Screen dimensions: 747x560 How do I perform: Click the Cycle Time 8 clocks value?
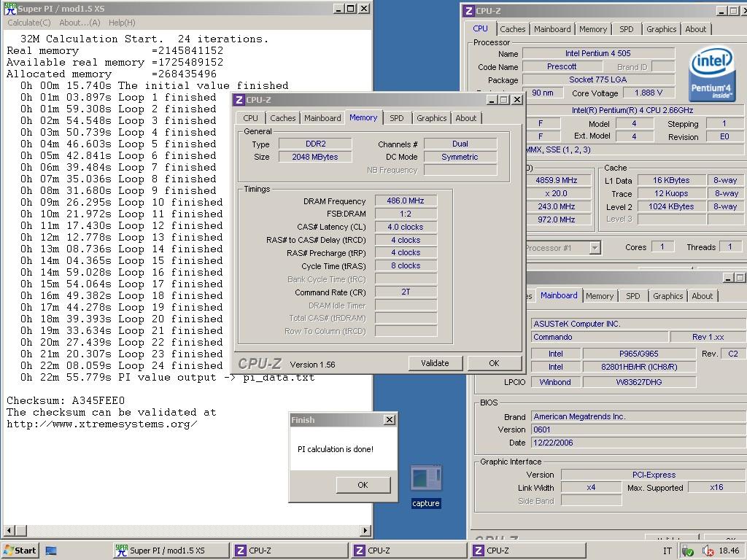(x=406, y=265)
